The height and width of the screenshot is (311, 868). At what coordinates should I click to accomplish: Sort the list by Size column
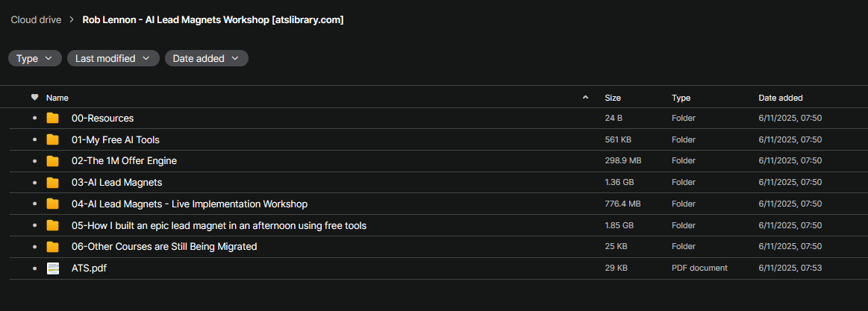click(613, 98)
